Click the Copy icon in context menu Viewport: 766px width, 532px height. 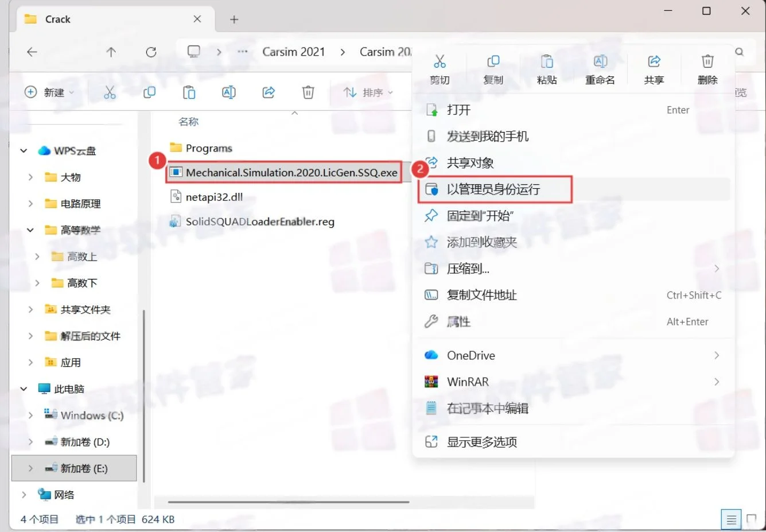click(493, 62)
